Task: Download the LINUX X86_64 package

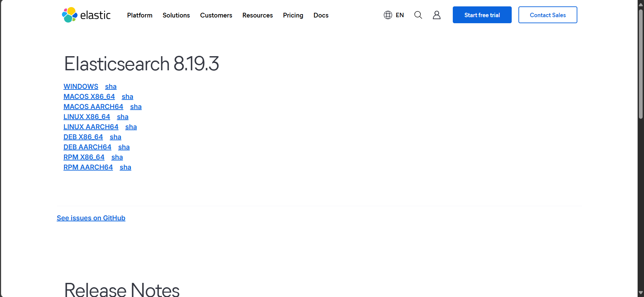Action: coord(87,117)
